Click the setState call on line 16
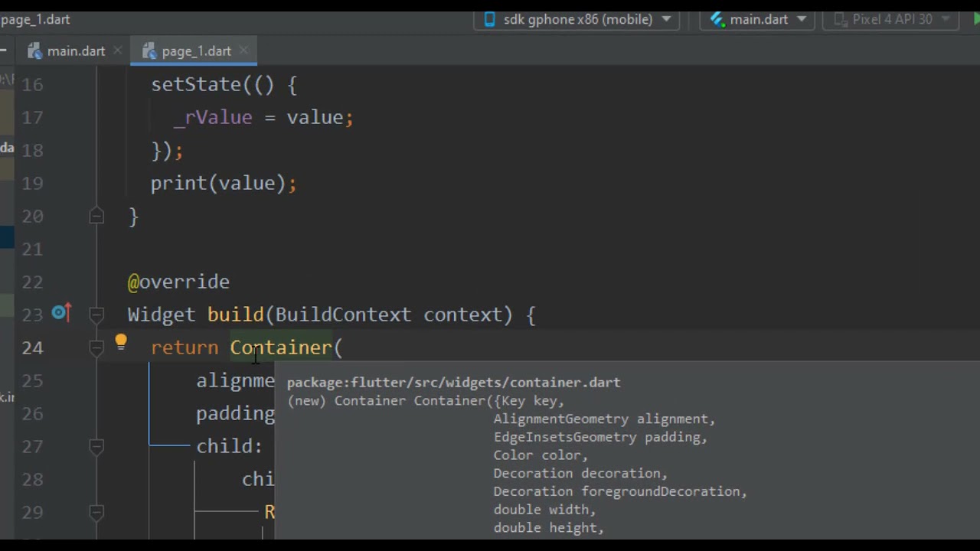 click(196, 84)
